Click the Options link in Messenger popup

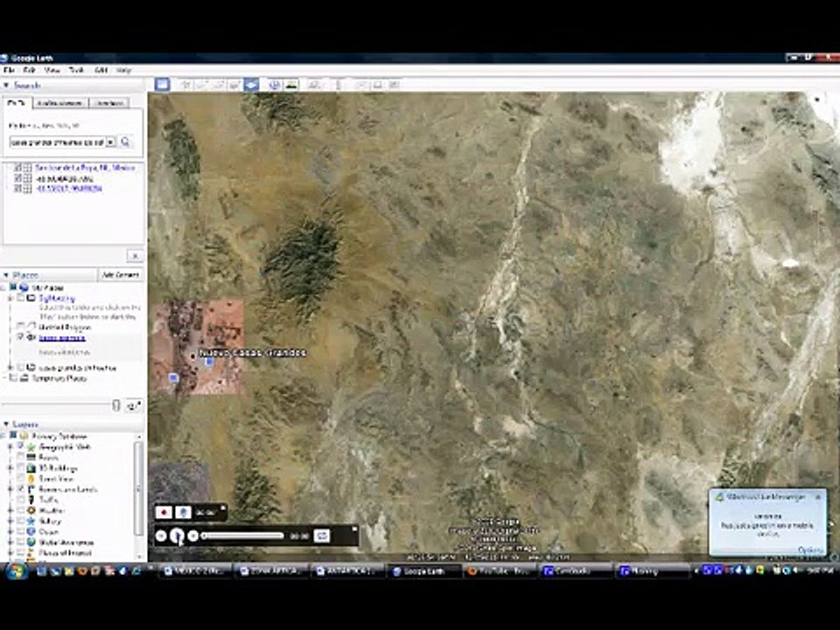click(810, 550)
